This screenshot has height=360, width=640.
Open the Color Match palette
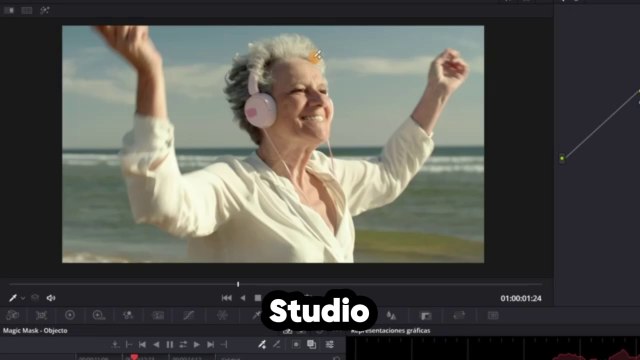coord(41,315)
